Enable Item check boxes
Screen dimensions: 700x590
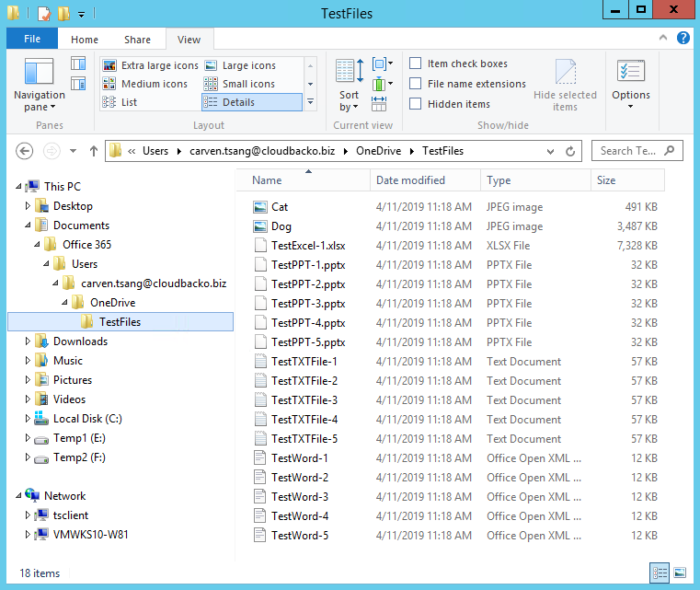point(416,64)
